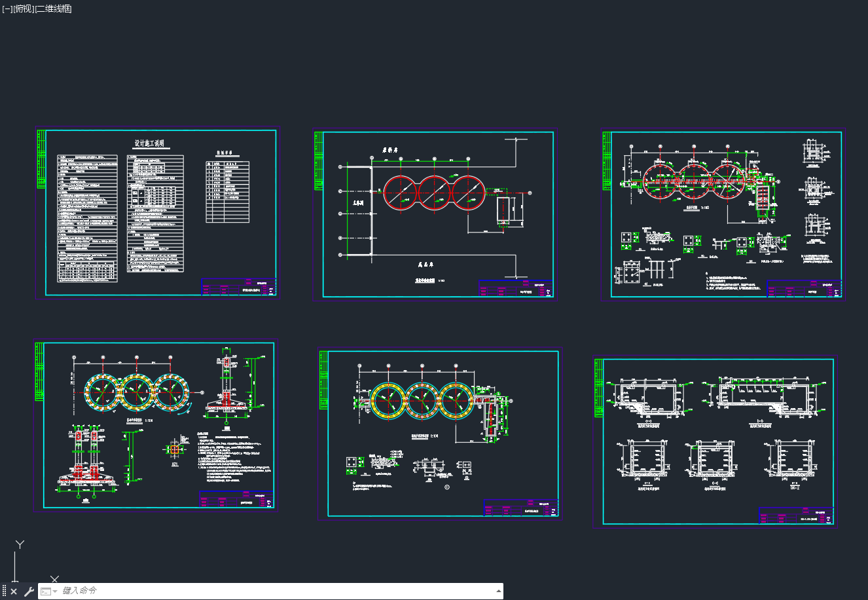The width and height of the screenshot is (868, 600).
Task: Open the [二维线框] visual style menu
Action: (x=53, y=9)
